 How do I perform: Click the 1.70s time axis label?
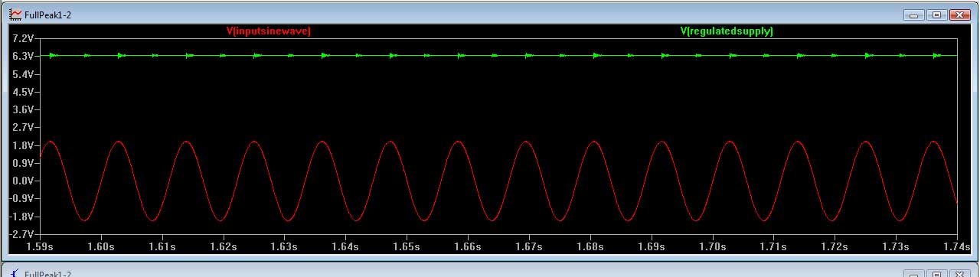coord(712,247)
